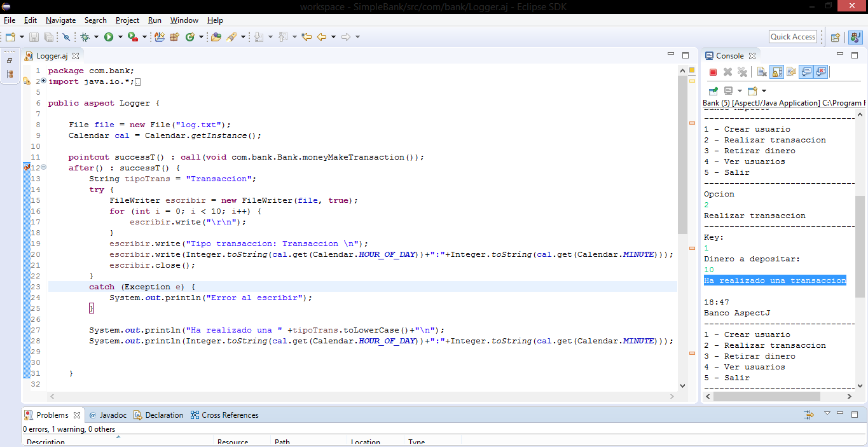Open the Open Perspective icon at top right
The image size is (868, 447).
[x=835, y=36]
